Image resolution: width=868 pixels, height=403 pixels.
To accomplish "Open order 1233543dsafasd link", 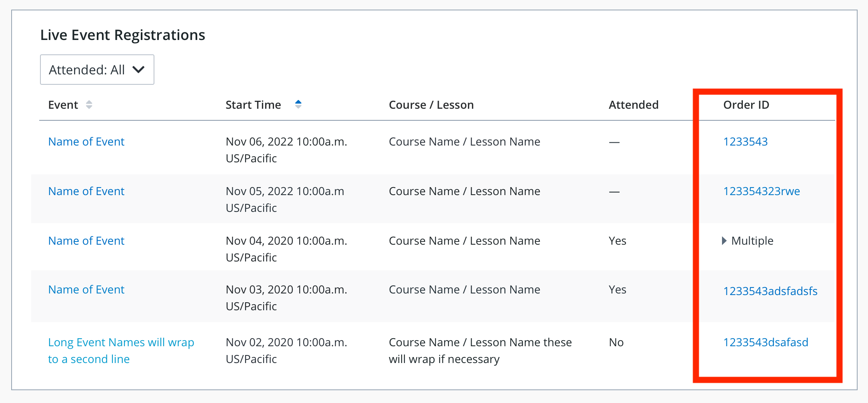I will (x=766, y=342).
